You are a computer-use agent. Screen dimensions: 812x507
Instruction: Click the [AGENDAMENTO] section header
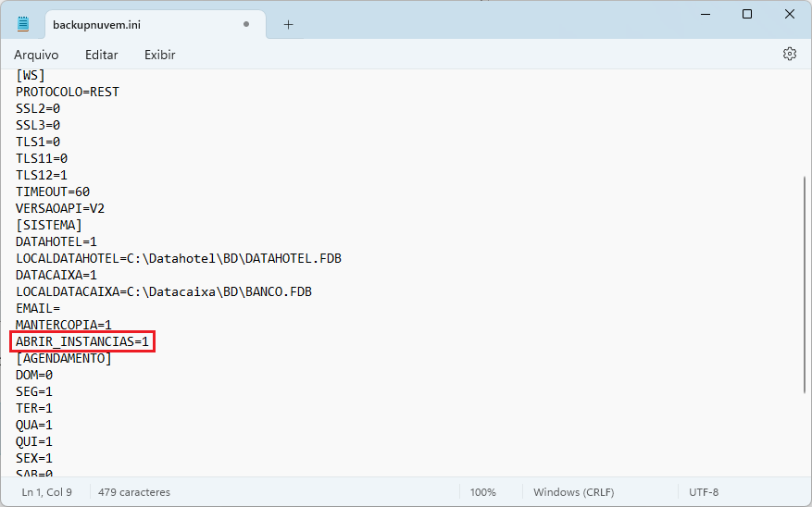tap(64, 358)
